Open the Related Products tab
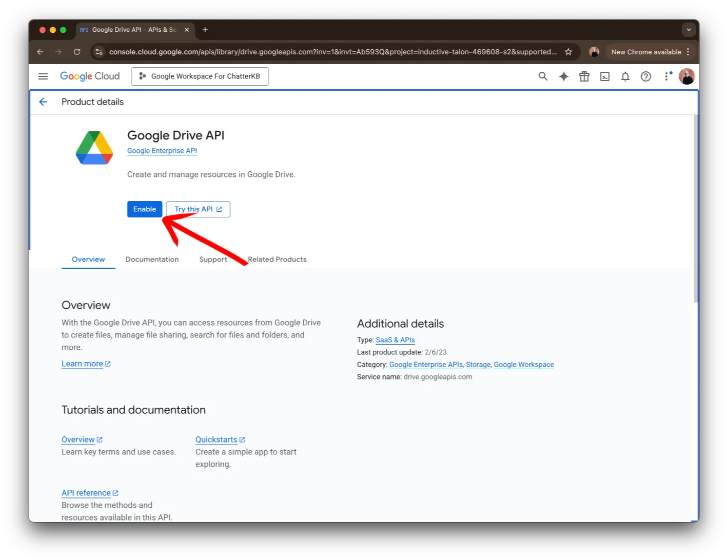This screenshot has width=728, height=560. tap(277, 259)
